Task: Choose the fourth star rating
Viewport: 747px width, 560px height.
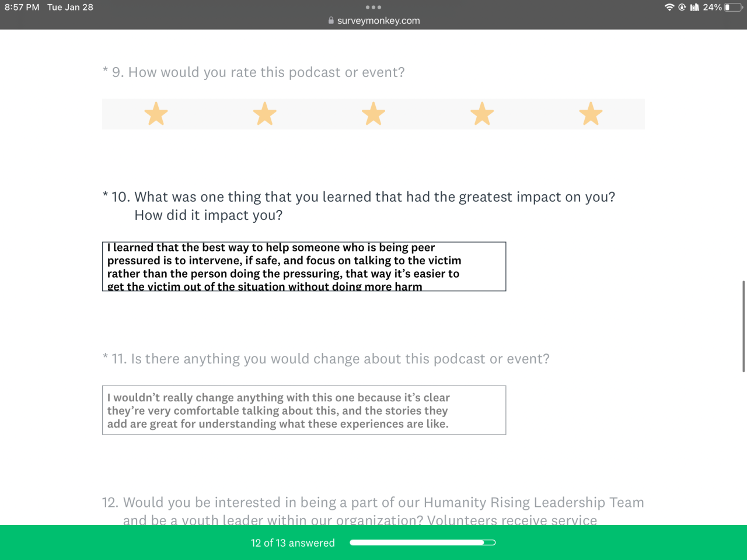Action: 482,114
